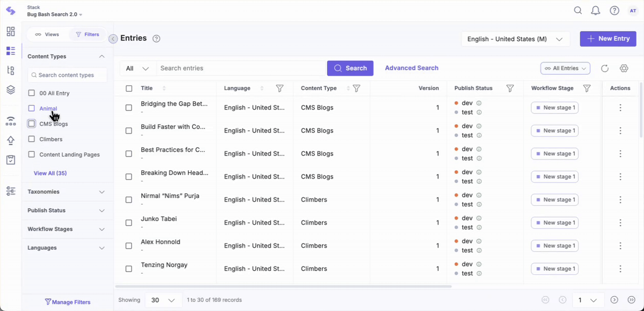Viewport: 644px width, 311px height.
Task: Switch to the Filters tab
Action: 87,35
